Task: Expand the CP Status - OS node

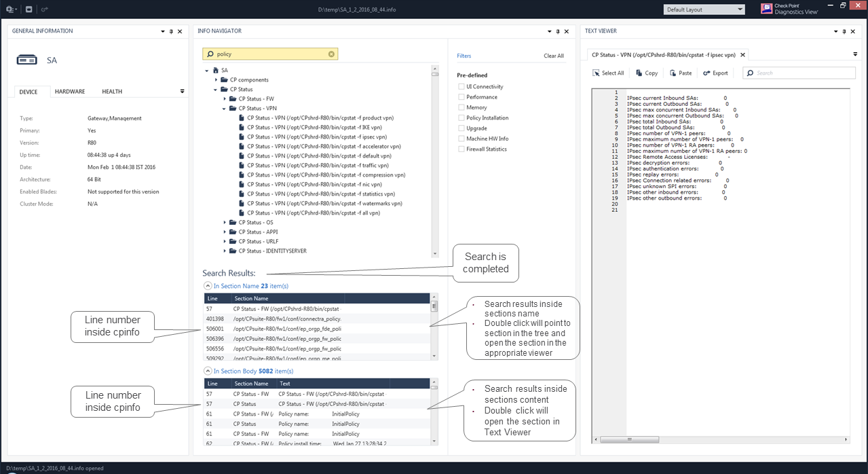Action: [225, 223]
